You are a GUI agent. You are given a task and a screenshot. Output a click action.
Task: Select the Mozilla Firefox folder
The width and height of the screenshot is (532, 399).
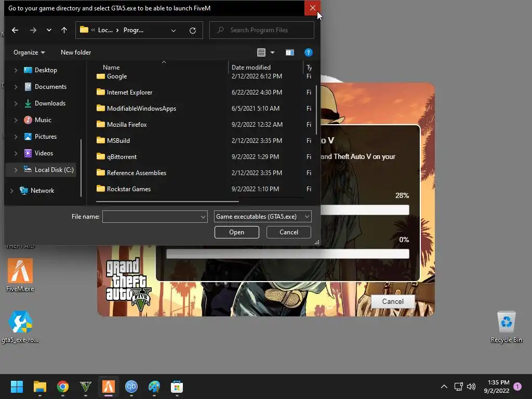click(122, 125)
